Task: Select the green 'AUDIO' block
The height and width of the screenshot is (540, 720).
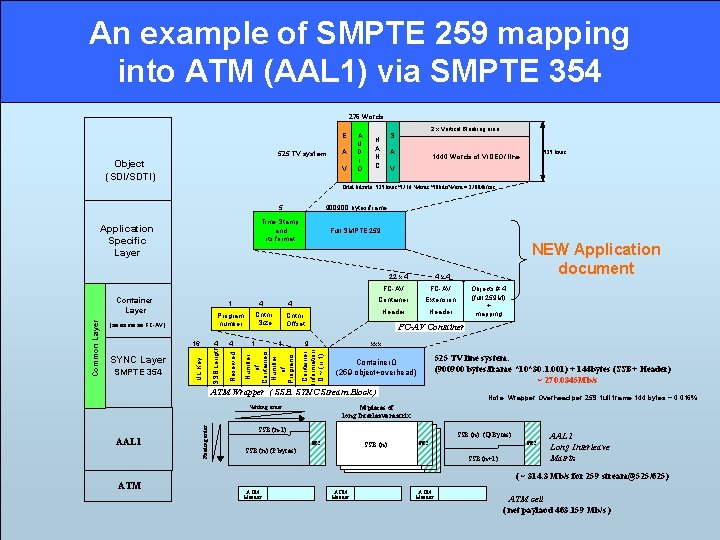Action: click(x=360, y=152)
